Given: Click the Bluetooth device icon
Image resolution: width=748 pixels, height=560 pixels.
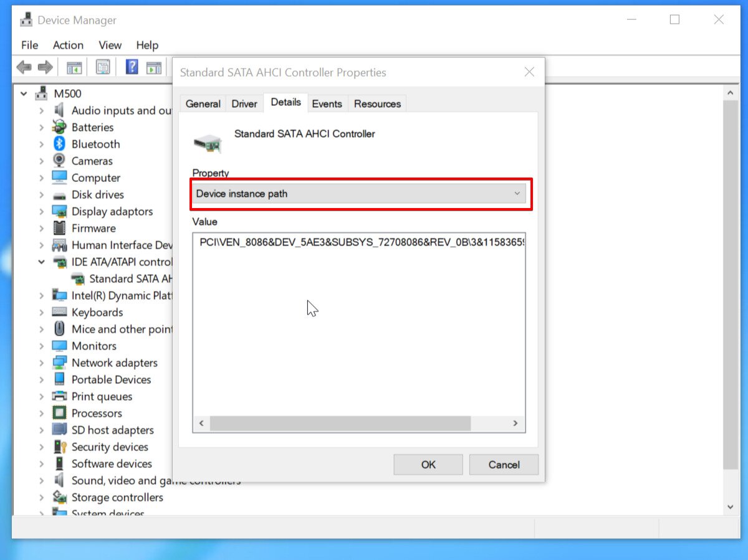Looking at the screenshot, I should [x=58, y=144].
